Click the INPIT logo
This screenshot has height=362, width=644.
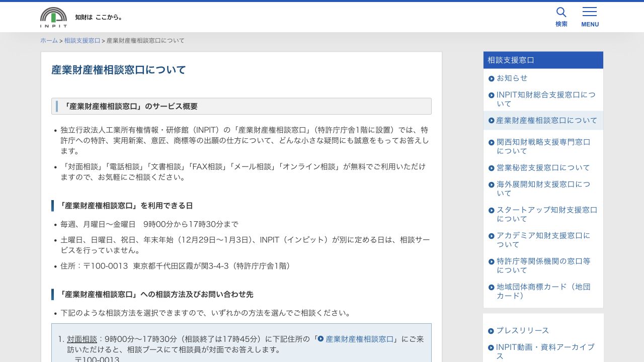[53, 17]
